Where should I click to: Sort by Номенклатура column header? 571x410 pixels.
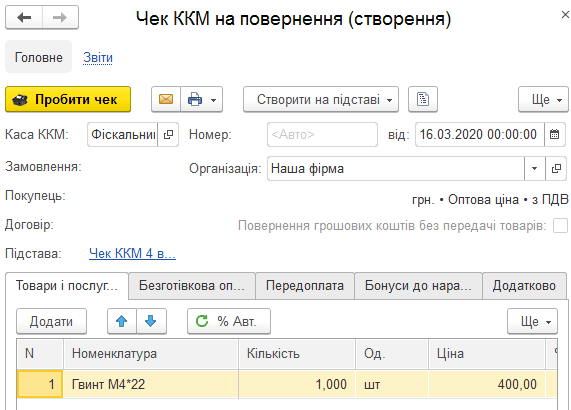151,354
